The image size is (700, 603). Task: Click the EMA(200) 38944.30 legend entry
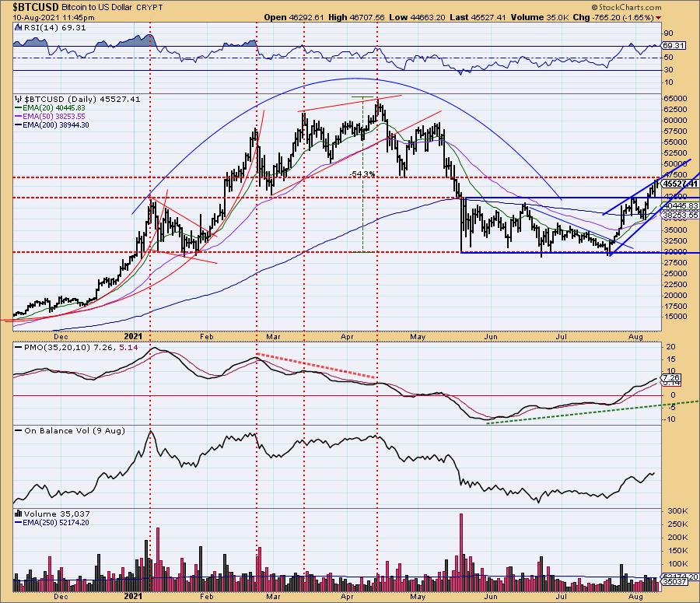point(52,125)
